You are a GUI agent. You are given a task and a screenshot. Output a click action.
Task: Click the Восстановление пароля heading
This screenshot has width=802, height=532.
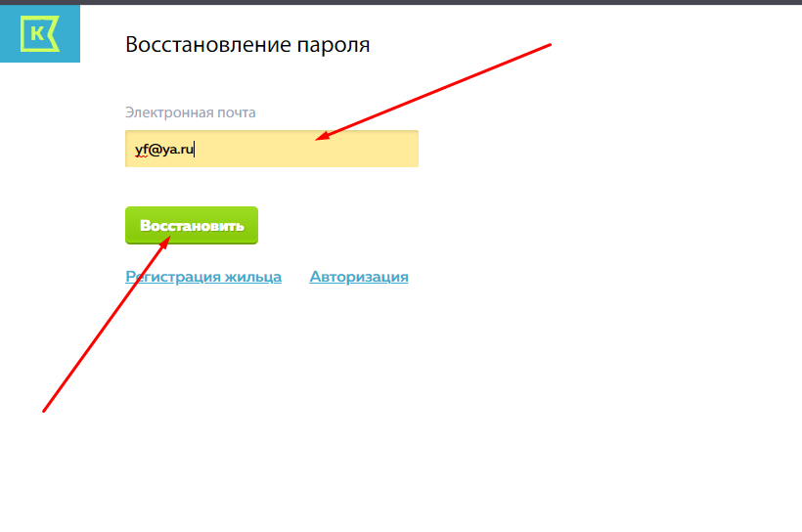pos(247,45)
